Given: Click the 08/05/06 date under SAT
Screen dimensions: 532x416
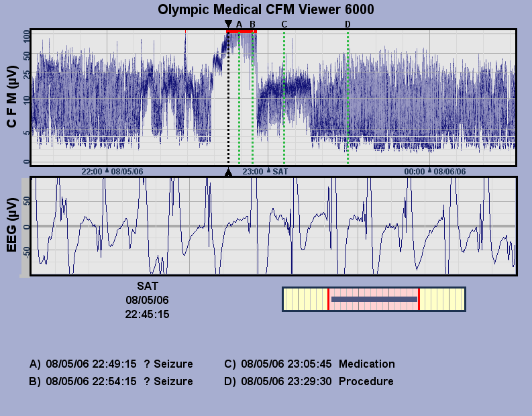Looking at the screenshot, I should point(147,300).
